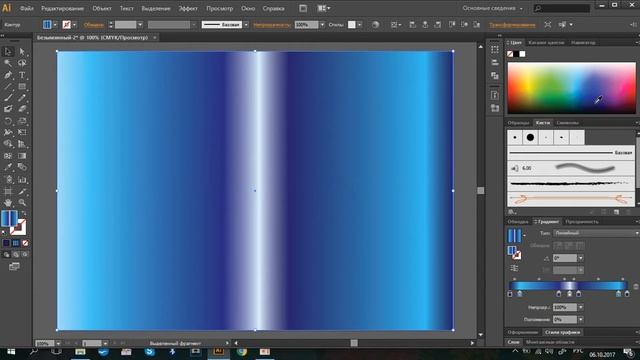This screenshot has height=360, width=640.
Task: Click the Change Screen Mode button
Action: point(14,267)
